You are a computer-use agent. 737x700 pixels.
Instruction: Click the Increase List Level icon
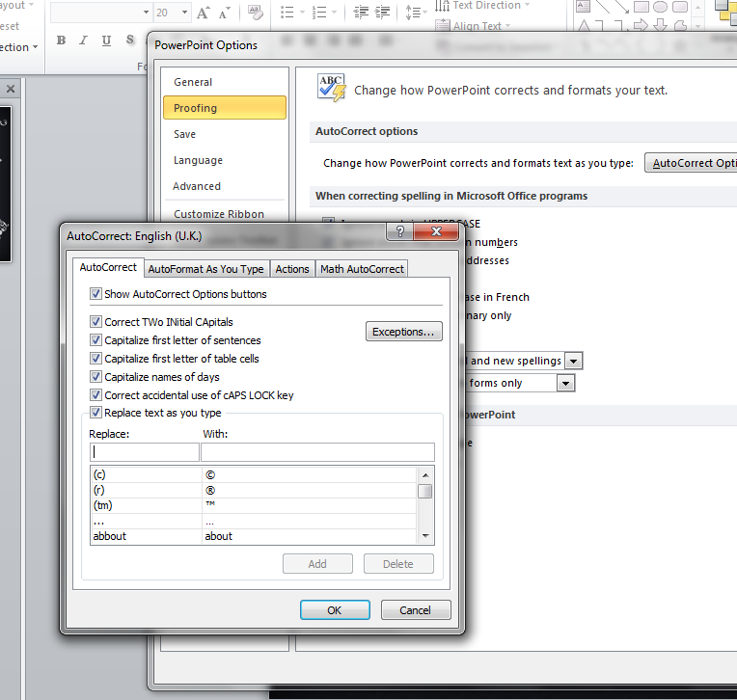tap(383, 13)
